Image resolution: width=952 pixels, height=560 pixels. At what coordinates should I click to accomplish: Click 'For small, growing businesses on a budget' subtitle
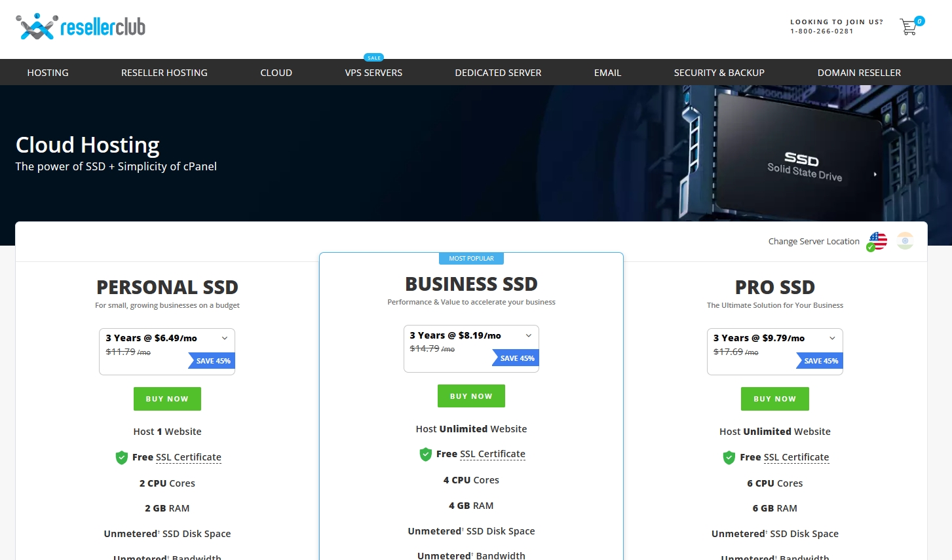coord(167,305)
